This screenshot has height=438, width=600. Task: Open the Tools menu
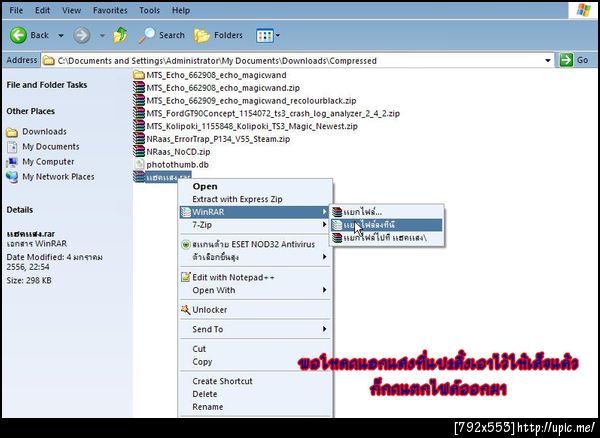[x=149, y=10]
